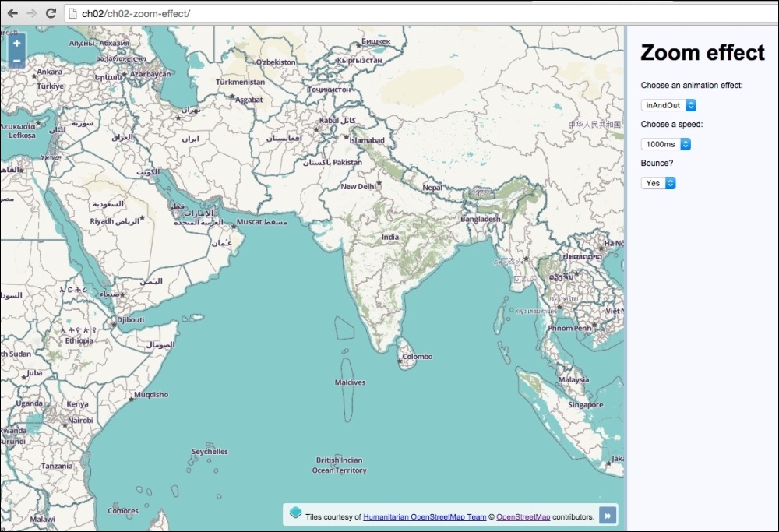The width and height of the screenshot is (779, 532).
Task: Click the Maldives map label
Action: pos(350,382)
